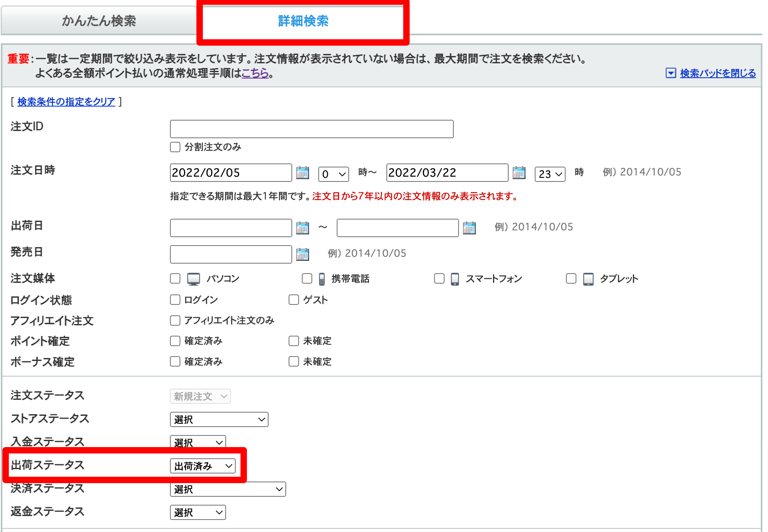This screenshot has width=768, height=532.
Task: Open the こちら hyperlink
Action: tap(255, 73)
